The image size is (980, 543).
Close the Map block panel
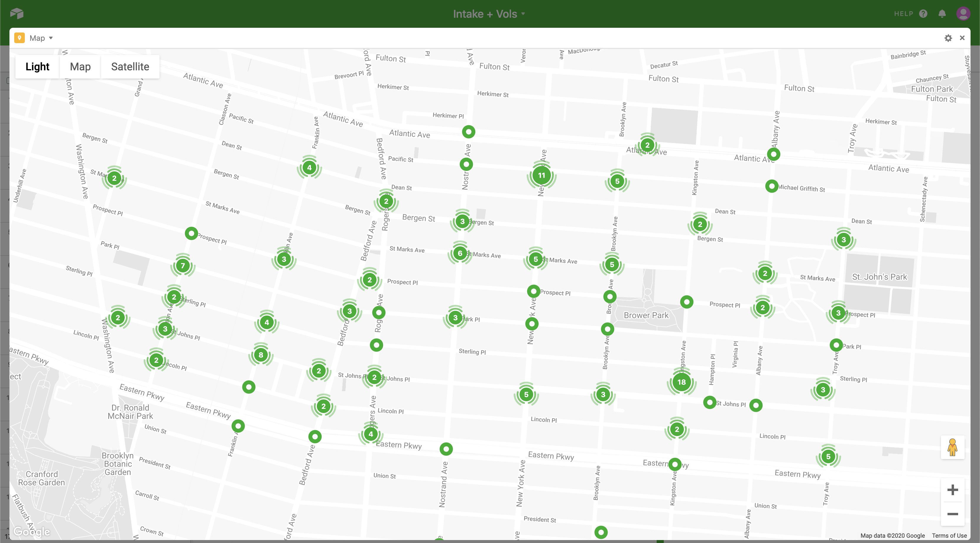(962, 38)
